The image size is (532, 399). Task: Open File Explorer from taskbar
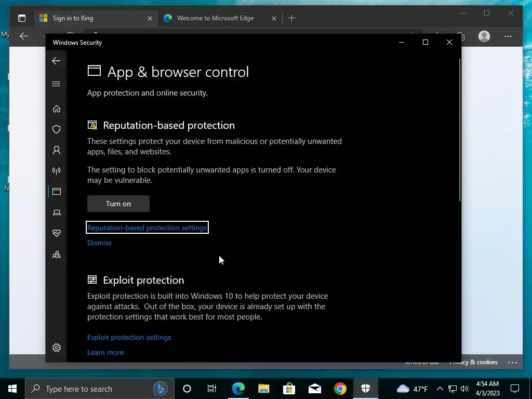(x=263, y=389)
